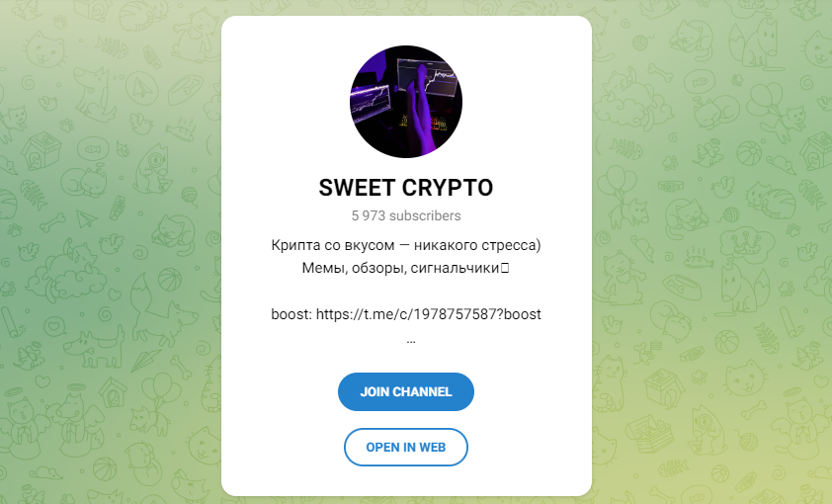Click the SWEET CRYPTO channel avatar
The height and width of the screenshot is (504, 832).
click(406, 102)
